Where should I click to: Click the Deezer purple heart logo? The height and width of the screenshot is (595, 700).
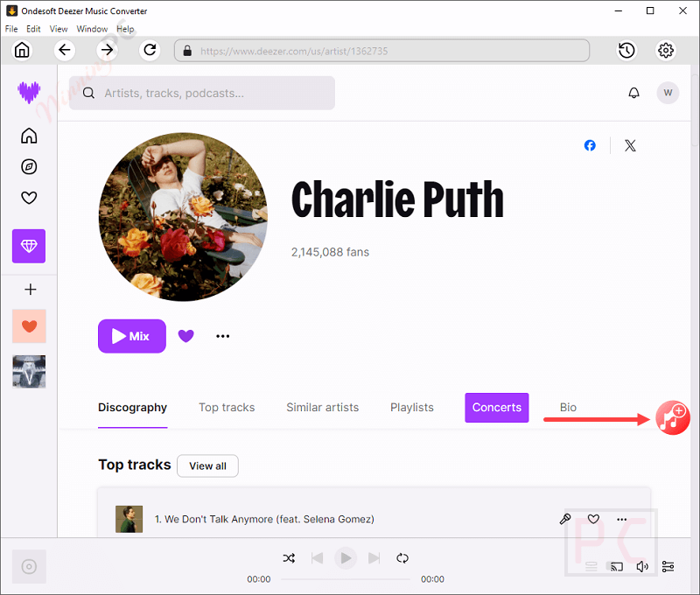tap(29, 93)
